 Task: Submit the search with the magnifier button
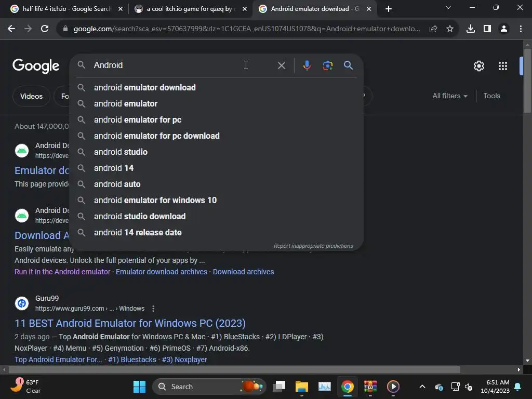tap(349, 65)
